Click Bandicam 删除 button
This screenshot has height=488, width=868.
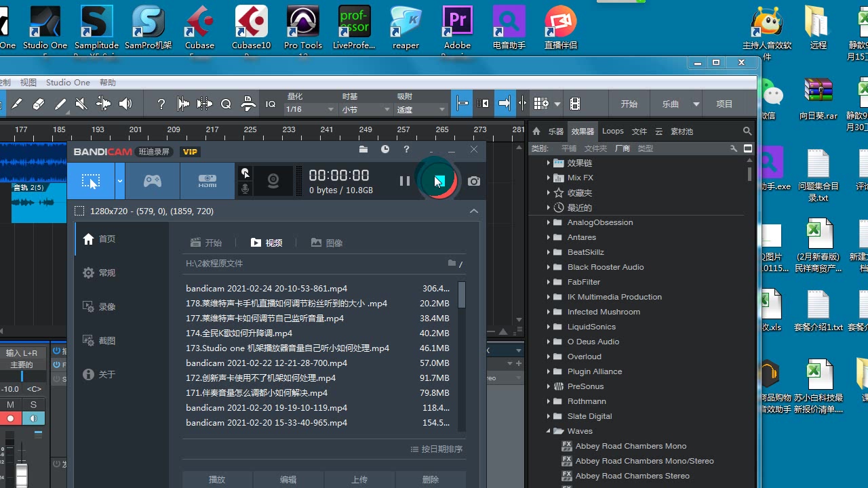pyautogui.click(x=431, y=479)
